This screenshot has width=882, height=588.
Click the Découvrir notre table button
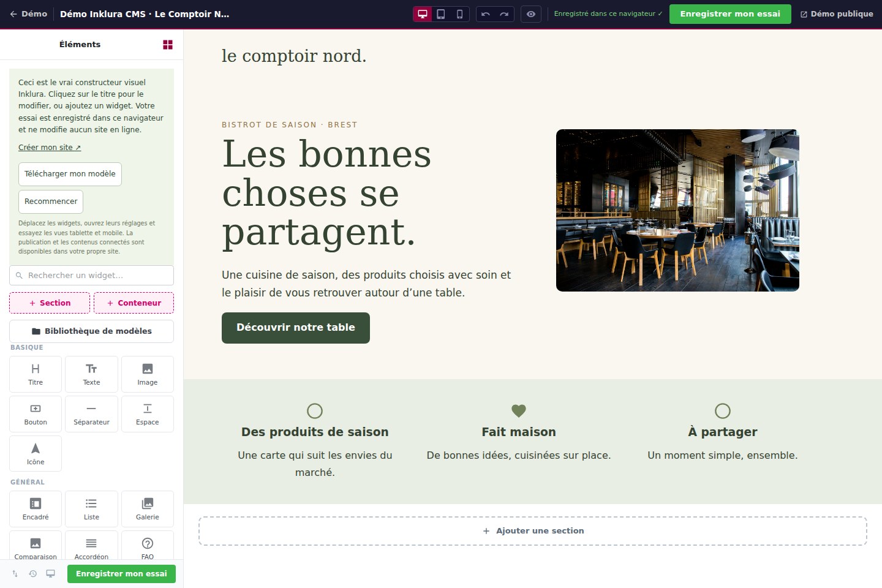(296, 328)
